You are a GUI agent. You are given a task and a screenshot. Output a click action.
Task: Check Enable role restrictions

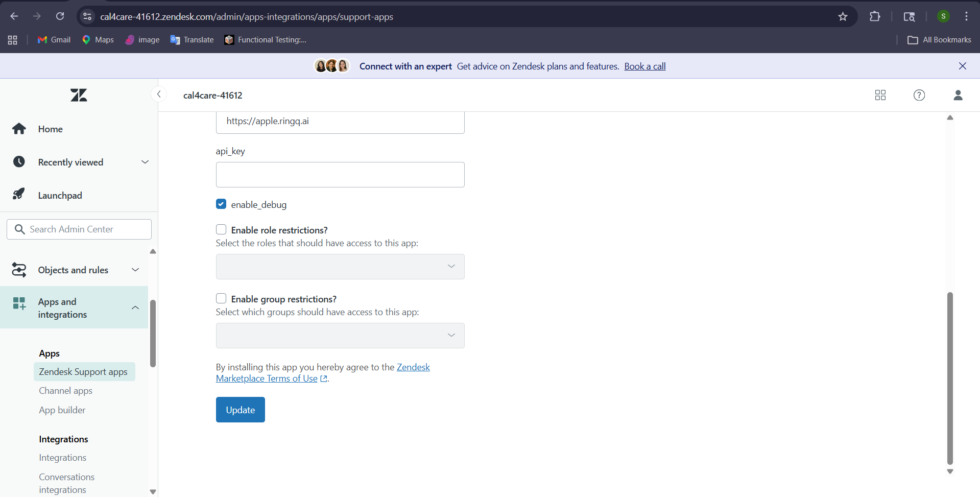click(221, 230)
